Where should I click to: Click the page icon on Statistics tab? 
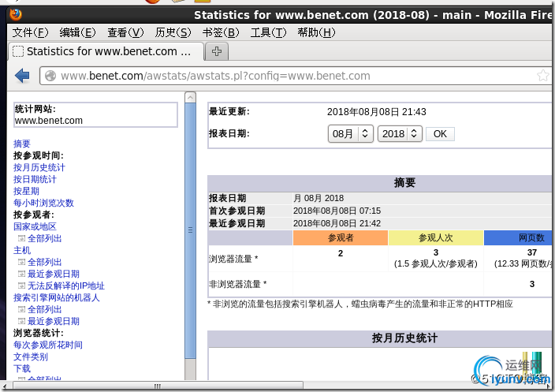click(x=18, y=51)
